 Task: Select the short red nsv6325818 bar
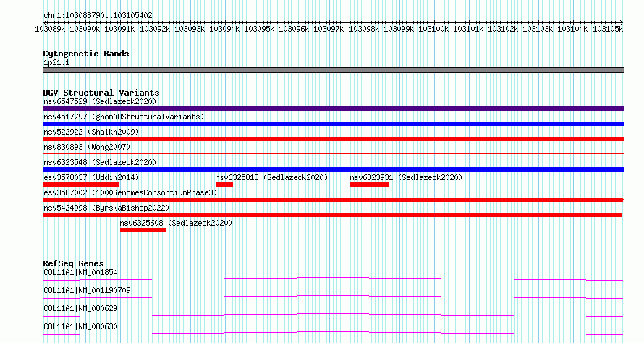click(x=224, y=185)
